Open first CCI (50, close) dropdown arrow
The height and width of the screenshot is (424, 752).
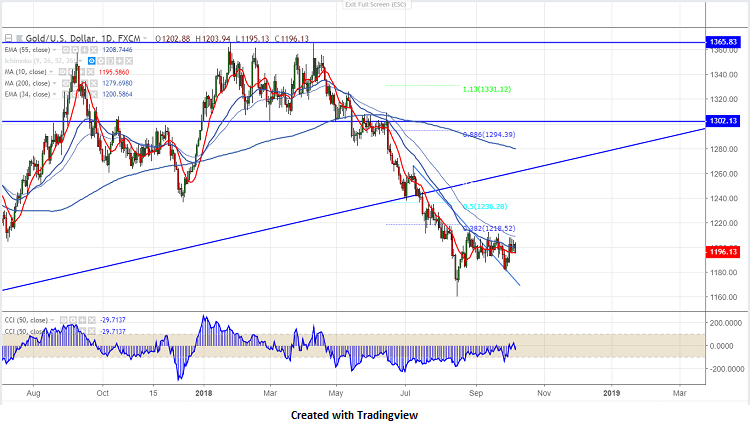(52, 320)
